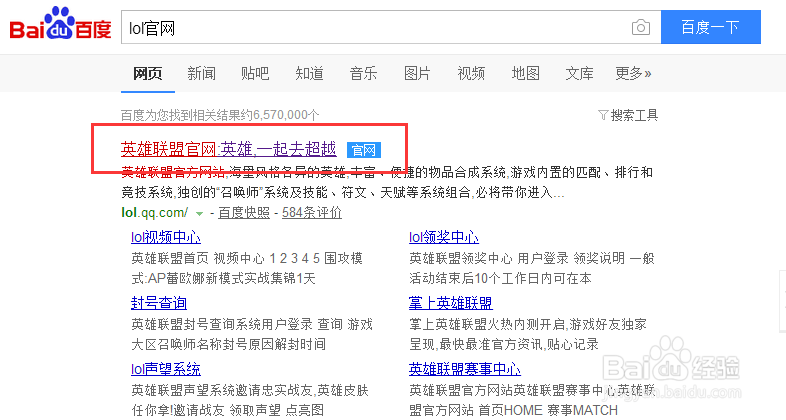This screenshot has height=420, width=786.
Task: Open the 封号查询 sublink
Action: pos(159,303)
